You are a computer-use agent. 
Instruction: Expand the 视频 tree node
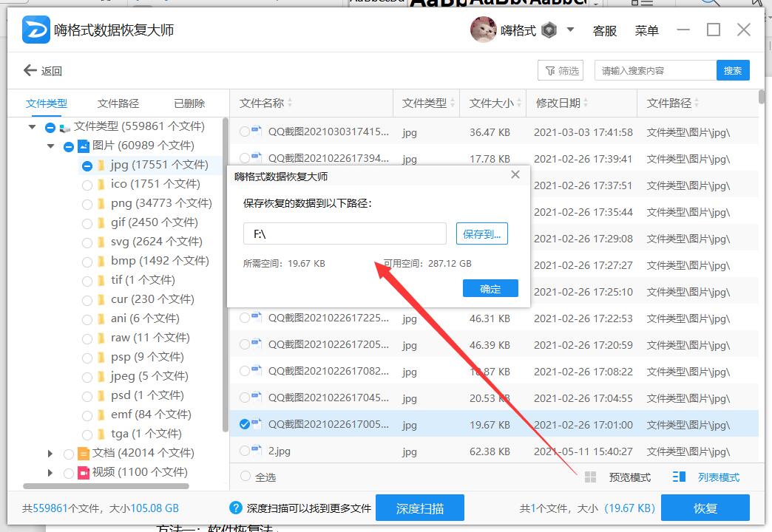click(x=50, y=472)
